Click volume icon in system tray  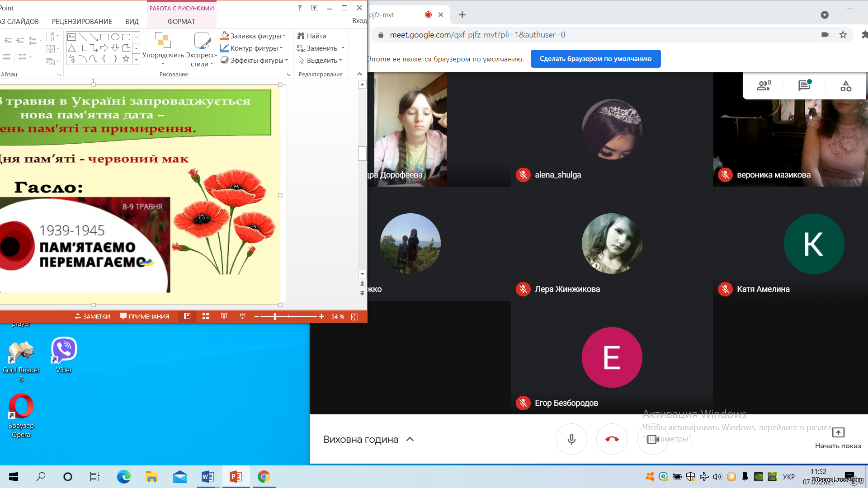(x=717, y=477)
